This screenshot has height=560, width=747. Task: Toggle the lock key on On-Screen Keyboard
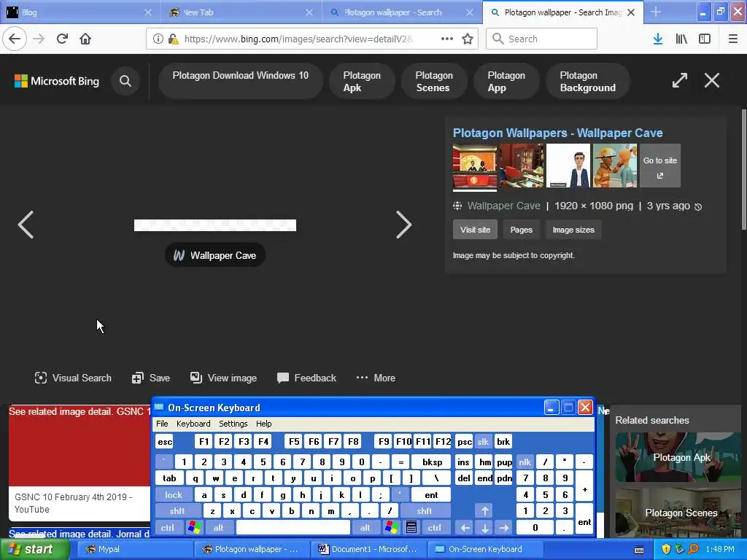(x=174, y=495)
